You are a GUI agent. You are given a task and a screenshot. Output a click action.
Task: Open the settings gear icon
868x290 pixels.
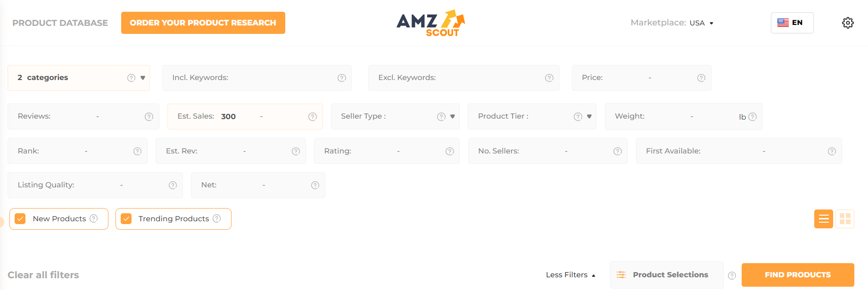[848, 23]
